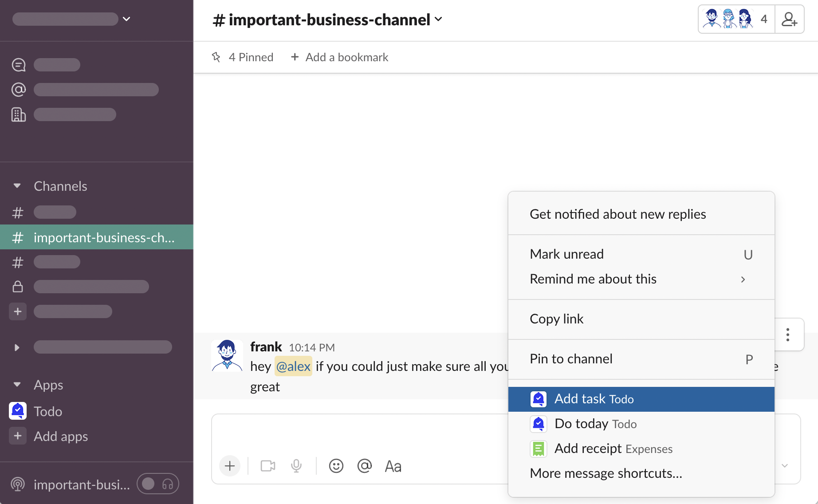This screenshot has width=818, height=504.
Task: Toggle the huddle headphones switch
Action: 158,484
